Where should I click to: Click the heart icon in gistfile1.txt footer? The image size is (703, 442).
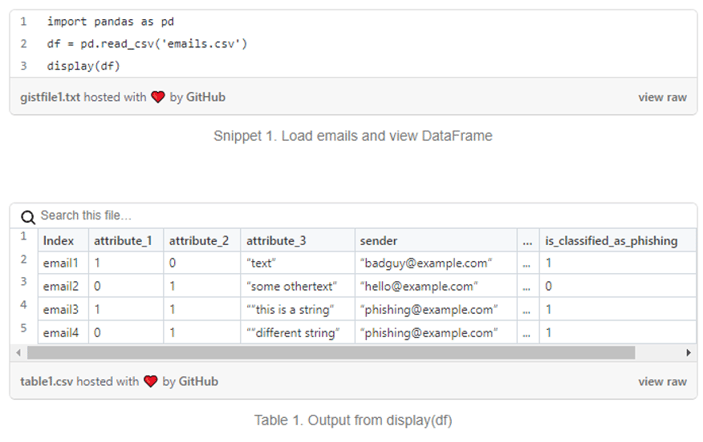(158, 97)
